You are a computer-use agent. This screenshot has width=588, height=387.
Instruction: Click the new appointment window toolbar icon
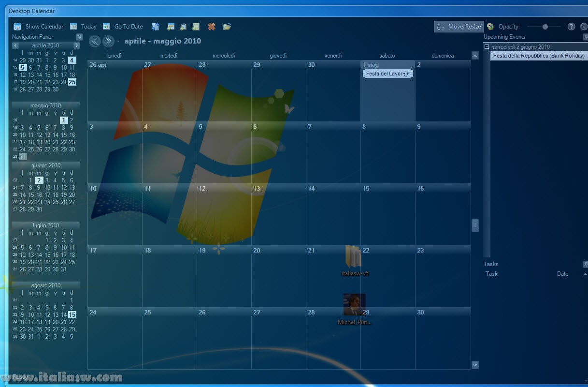pyautogui.click(x=171, y=27)
